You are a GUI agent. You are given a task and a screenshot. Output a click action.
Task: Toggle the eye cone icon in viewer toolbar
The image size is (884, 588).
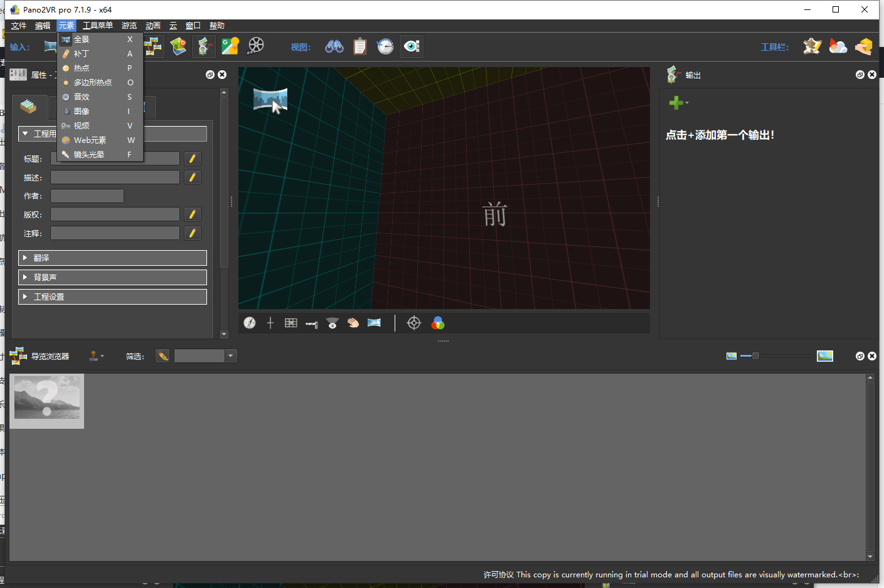point(333,323)
